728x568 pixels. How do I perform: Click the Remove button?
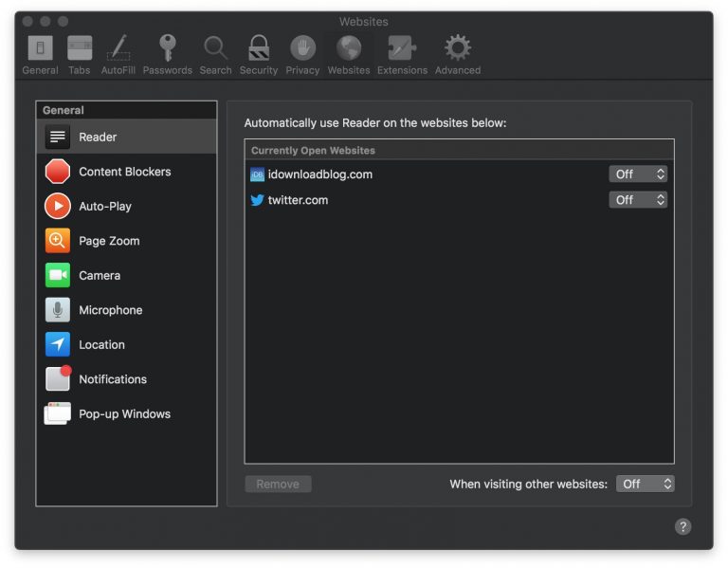click(x=278, y=484)
